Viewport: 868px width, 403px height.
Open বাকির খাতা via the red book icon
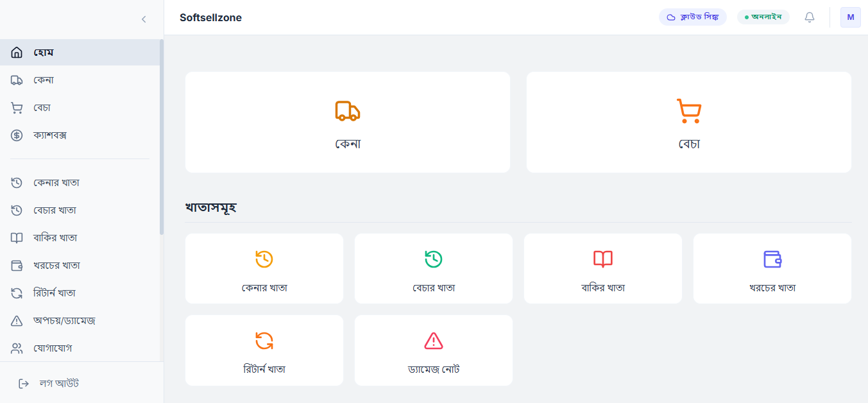tap(602, 260)
